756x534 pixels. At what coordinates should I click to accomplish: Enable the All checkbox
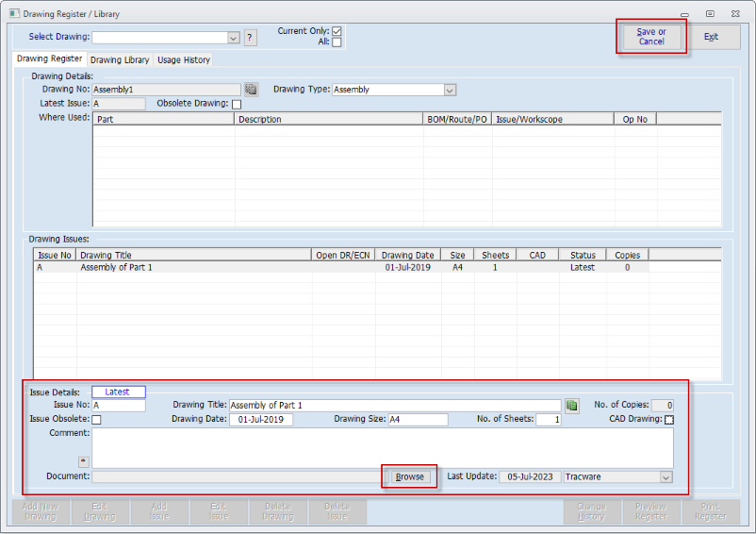tap(337, 42)
